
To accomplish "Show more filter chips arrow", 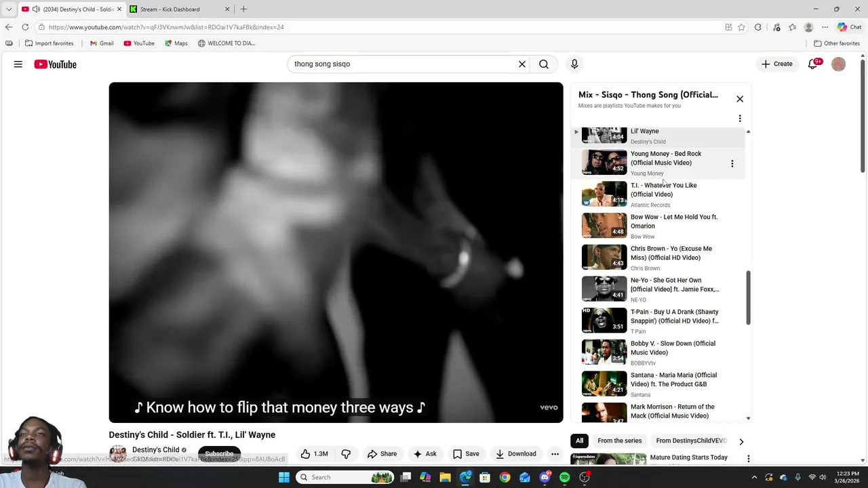I will click(x=741, y=441).
